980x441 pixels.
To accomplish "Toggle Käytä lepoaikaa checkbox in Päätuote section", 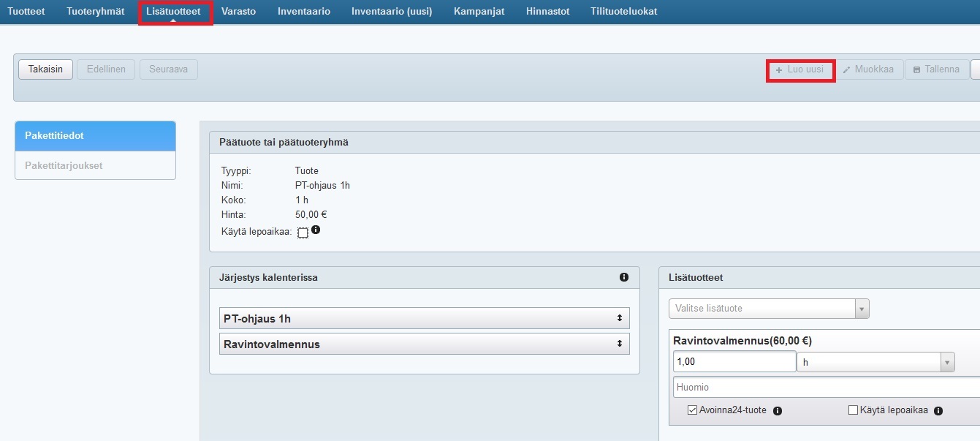I will (303, 233).
